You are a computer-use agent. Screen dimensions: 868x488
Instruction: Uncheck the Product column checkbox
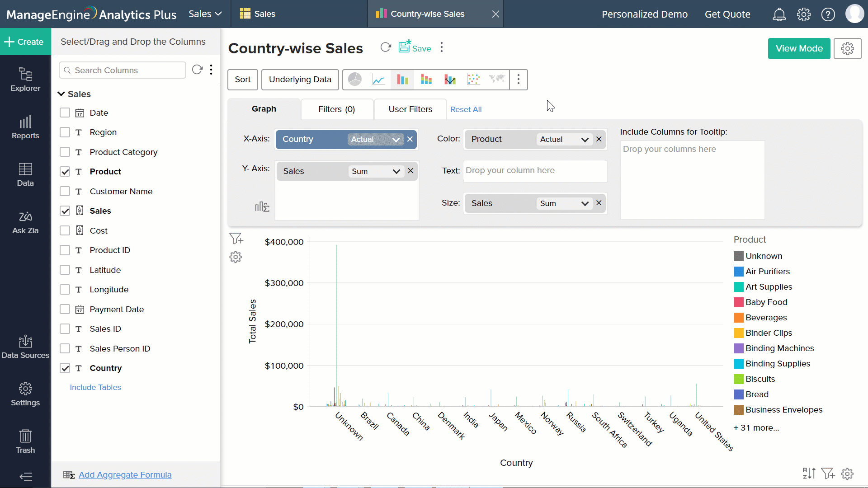coord(65,172)
